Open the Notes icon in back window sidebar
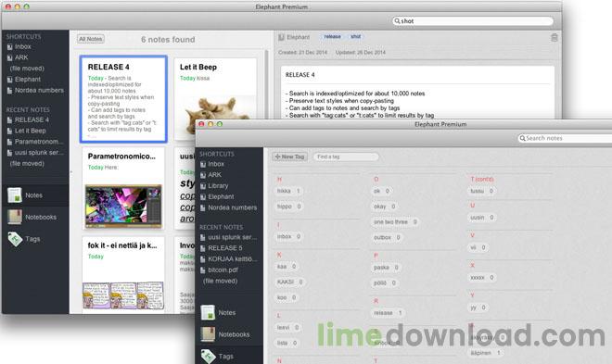 tap(15, 195)
